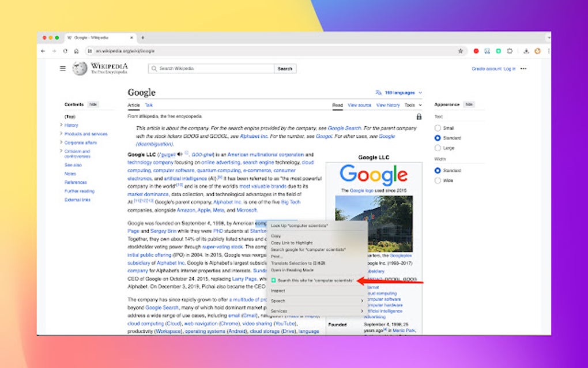Switch to the Talk tab

148,105
